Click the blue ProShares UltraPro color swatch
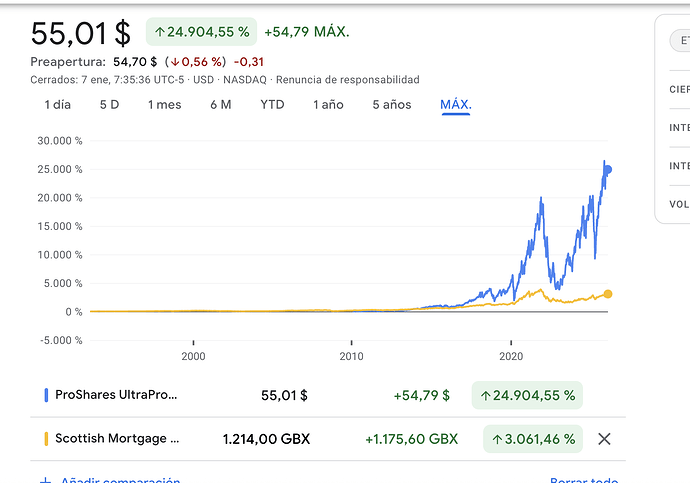Image resolution: width=690 pixels, height=483 pixels. [x=46, y=395]
